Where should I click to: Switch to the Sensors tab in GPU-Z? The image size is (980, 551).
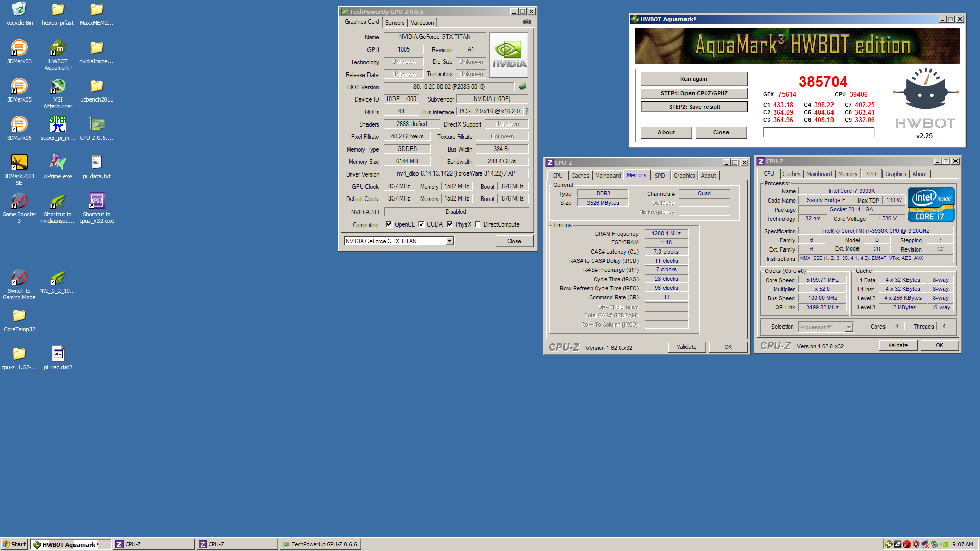[x=395, y=23]
